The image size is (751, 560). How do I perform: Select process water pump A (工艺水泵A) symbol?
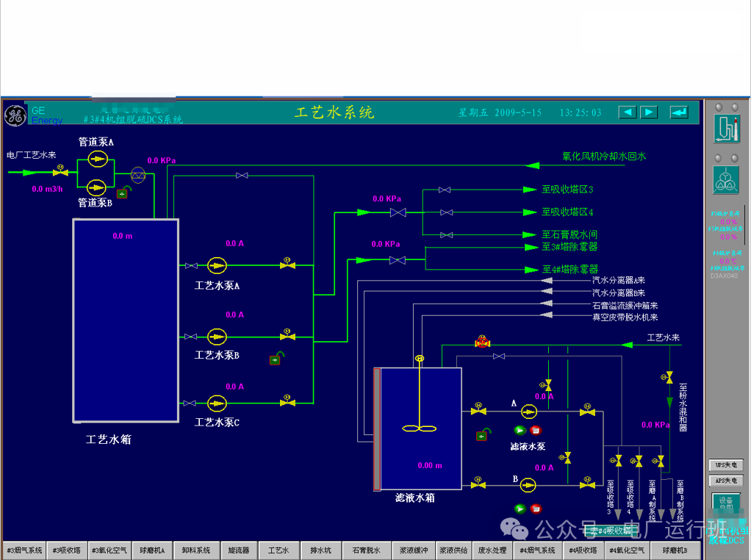click(x=217, y=265)
